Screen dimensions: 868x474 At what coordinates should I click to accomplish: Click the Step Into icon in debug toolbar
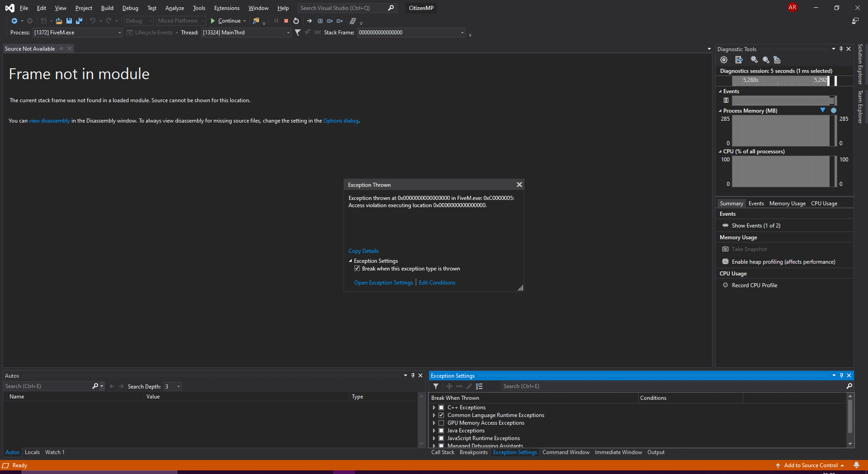pyautogui.click(x=320, y=21)
